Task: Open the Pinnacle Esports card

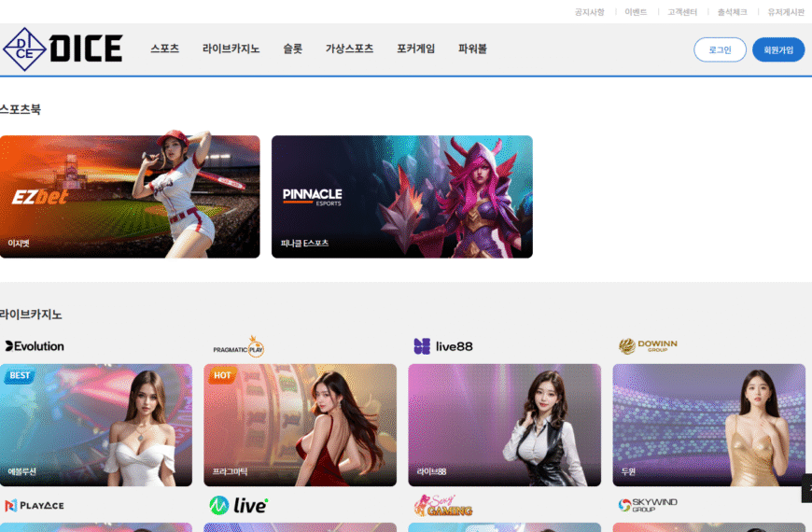Action: click(x=402, y=196)
